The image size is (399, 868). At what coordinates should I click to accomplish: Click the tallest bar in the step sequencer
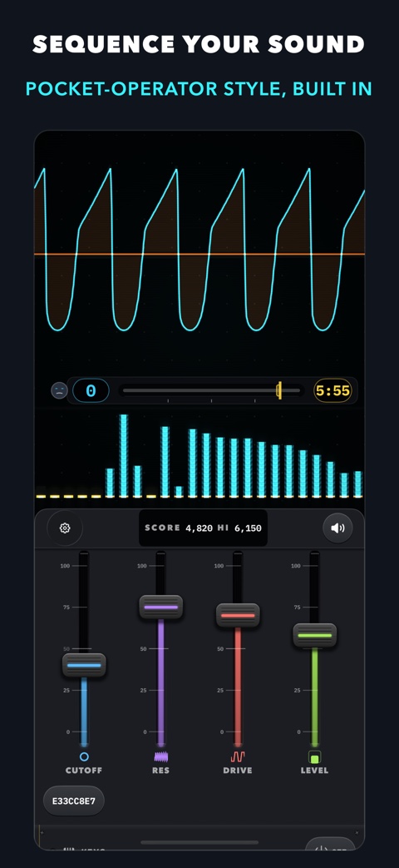click(x=124, y=455)
